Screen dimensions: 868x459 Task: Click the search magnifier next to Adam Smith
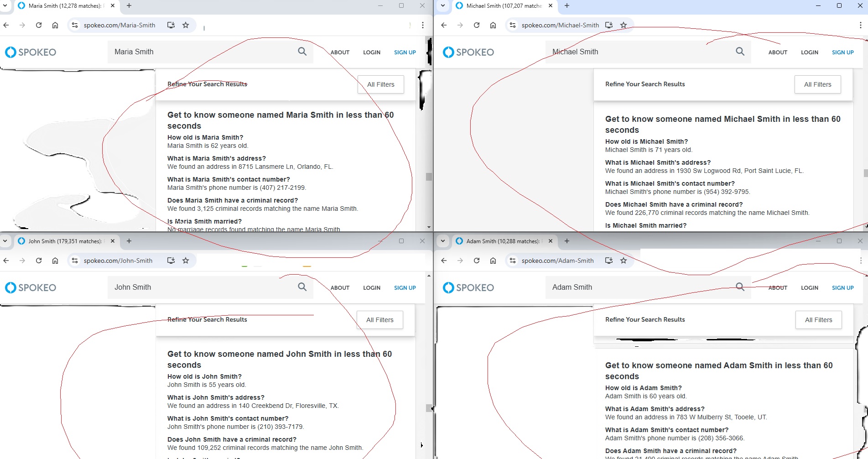[740, 287]
